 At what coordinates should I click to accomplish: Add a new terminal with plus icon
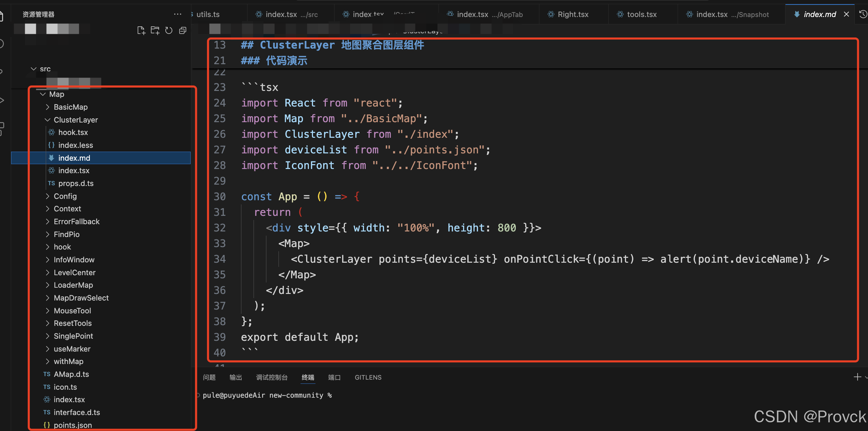click(857, 377)
